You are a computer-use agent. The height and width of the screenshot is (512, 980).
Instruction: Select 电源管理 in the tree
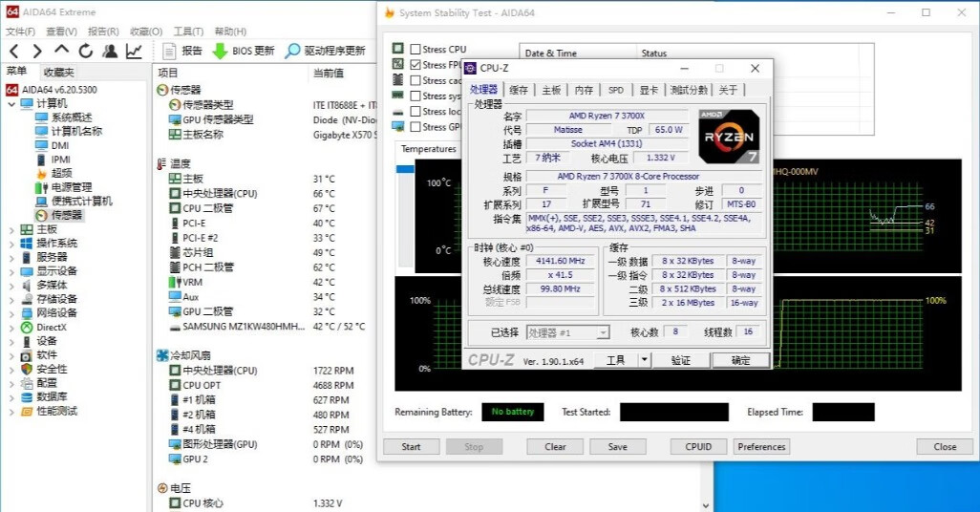72,187
